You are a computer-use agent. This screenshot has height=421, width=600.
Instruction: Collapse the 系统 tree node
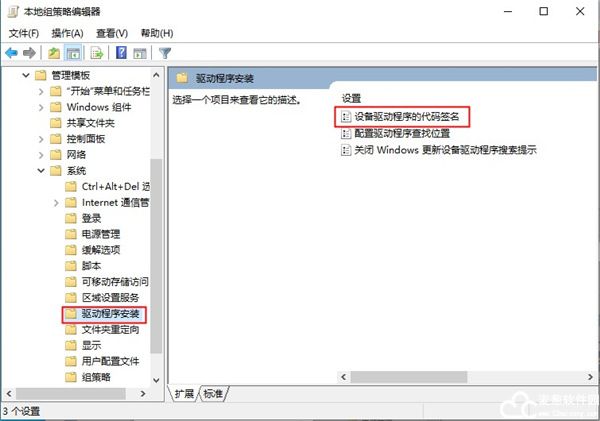point(41,170)
